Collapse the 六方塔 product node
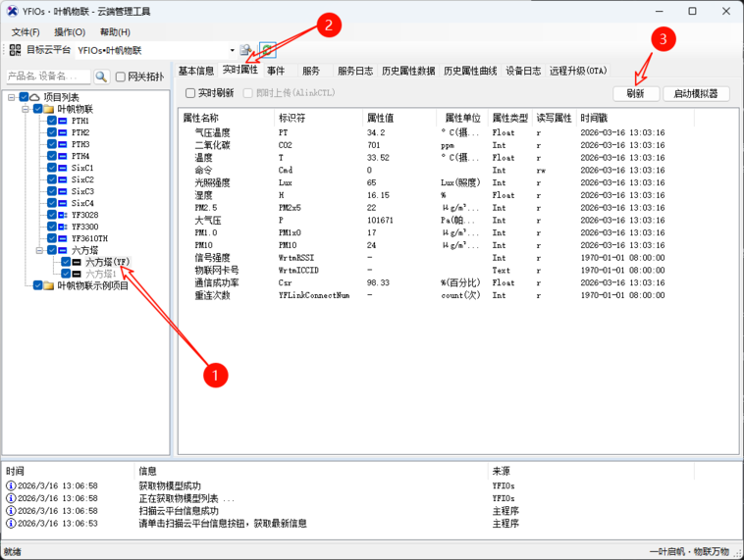 39,250
